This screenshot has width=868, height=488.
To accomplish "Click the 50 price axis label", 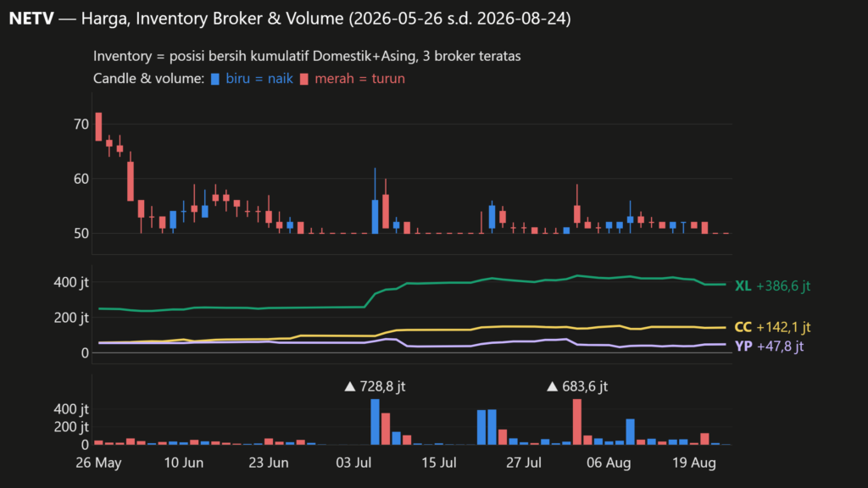I will (81, 234).
